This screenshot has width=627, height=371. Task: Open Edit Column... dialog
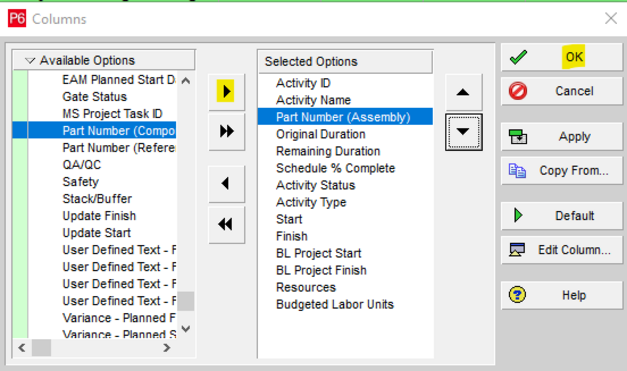coord(562,250)
